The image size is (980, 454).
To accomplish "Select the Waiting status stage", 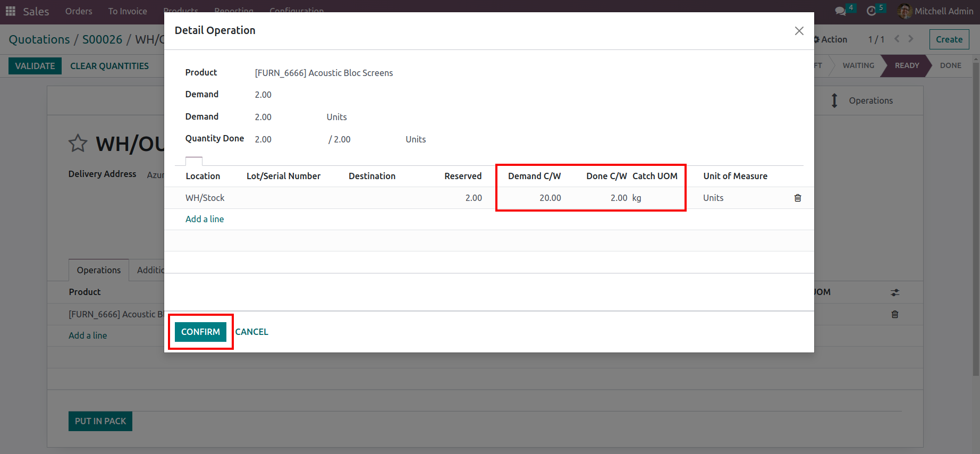I will pyautogui.click(x=858, y=65).
